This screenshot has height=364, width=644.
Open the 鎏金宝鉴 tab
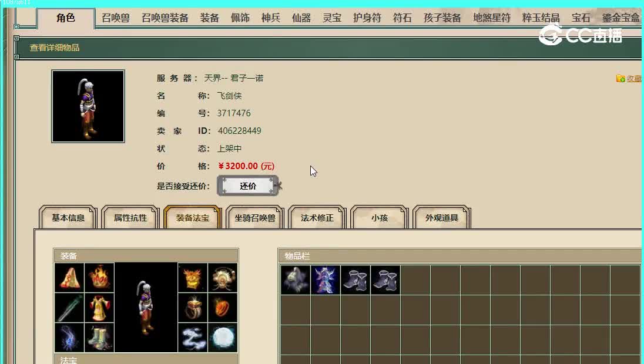(x=621, y=18)
